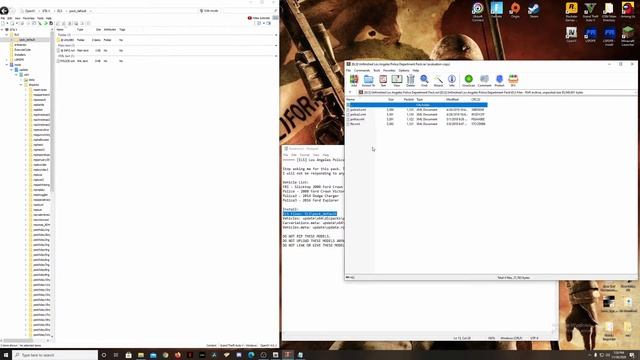
Task: Click the taskbar search box
Action: pyautogui.click(x=56, y=355)
